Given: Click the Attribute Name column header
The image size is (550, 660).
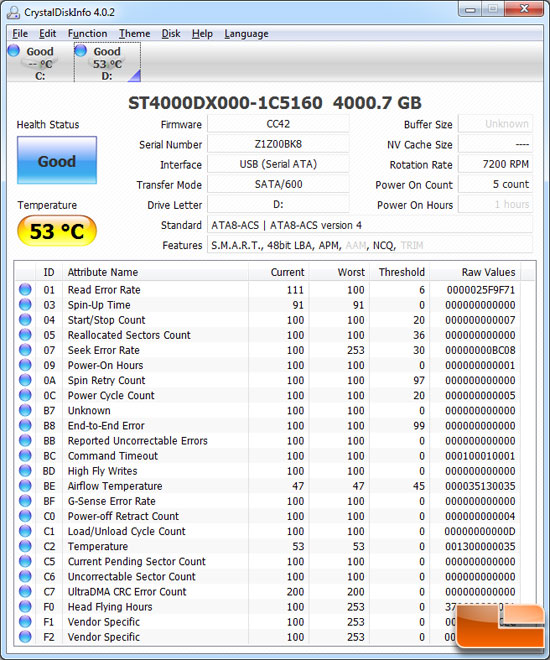Looking at the screenshot, I should [155, 272].
